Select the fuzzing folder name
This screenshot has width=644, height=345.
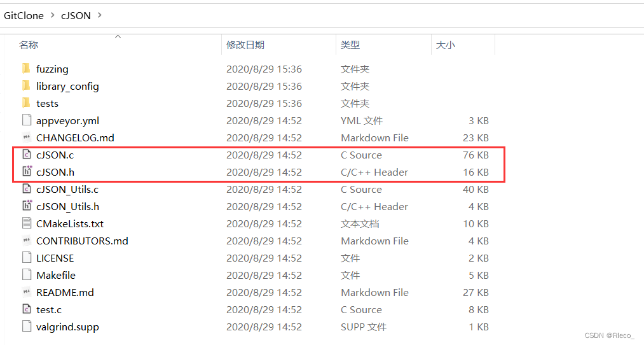52,69
